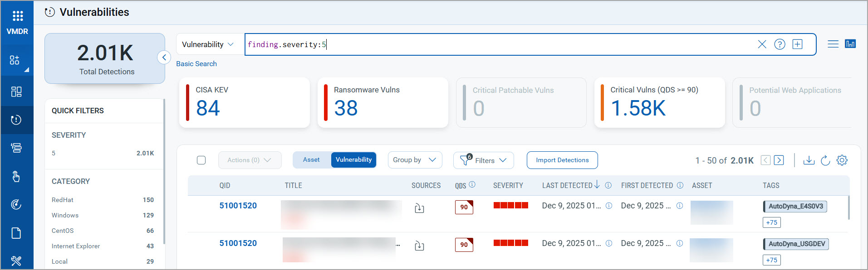Click info icon beside first row's last detected date
The width and height of the screenshot is (868, 270).
point(609,206)
